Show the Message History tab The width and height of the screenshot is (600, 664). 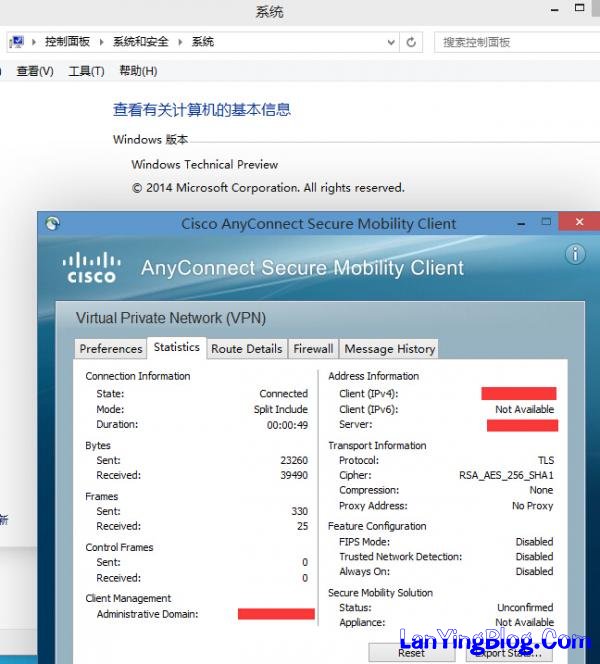pos(390,349)
